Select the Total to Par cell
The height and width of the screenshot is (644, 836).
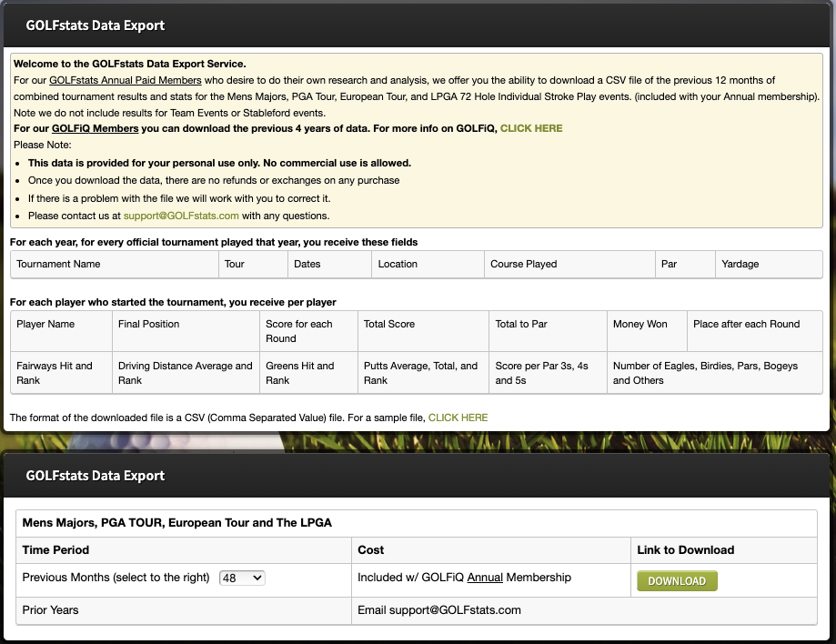[549, 331]
